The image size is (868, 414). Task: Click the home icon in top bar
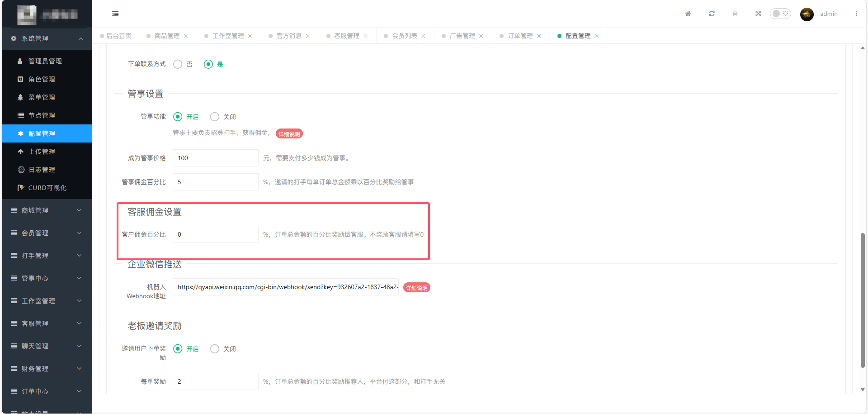click(x=688, y=14)
